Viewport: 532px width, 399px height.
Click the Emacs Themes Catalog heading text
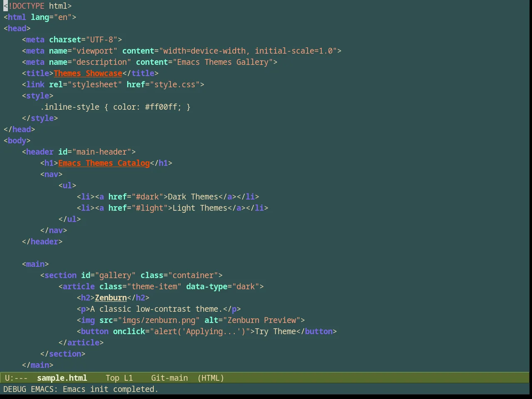click(104, 163)
